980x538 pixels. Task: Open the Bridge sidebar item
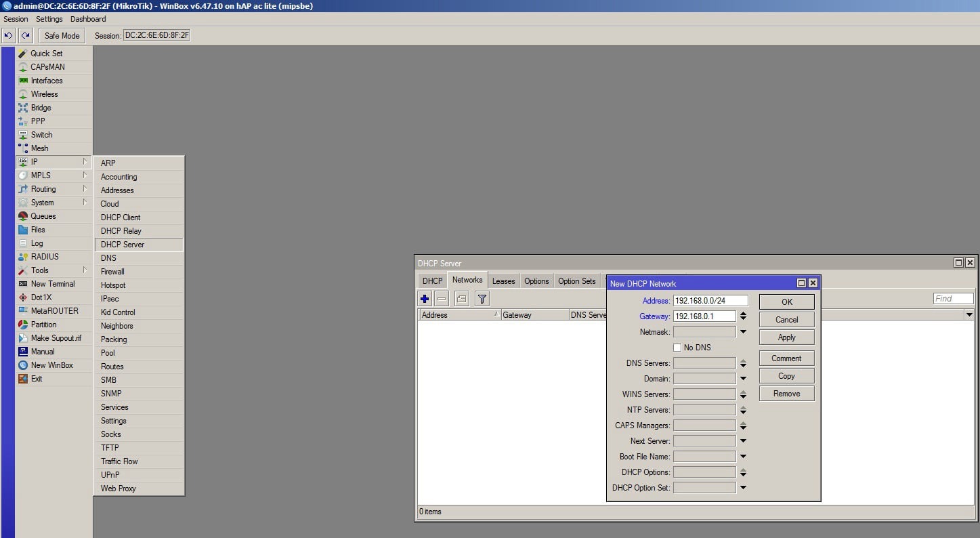pyautogui.click(x=41, y=108)
